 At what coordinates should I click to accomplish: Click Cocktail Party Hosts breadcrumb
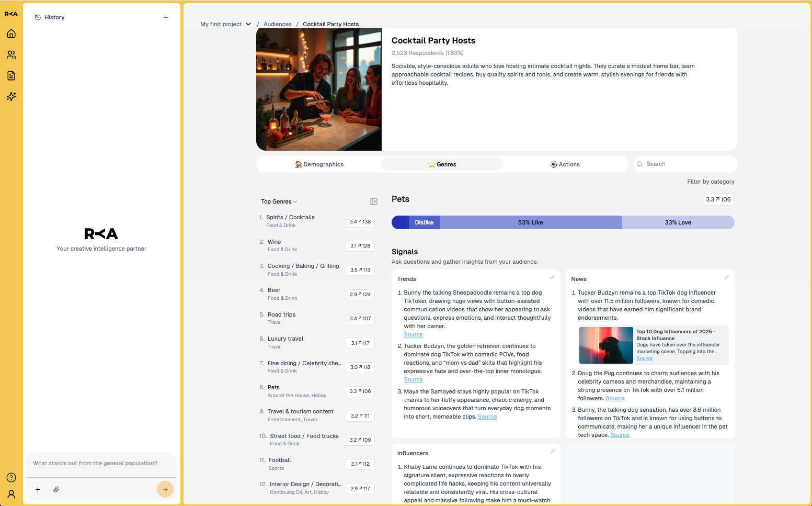331,24
